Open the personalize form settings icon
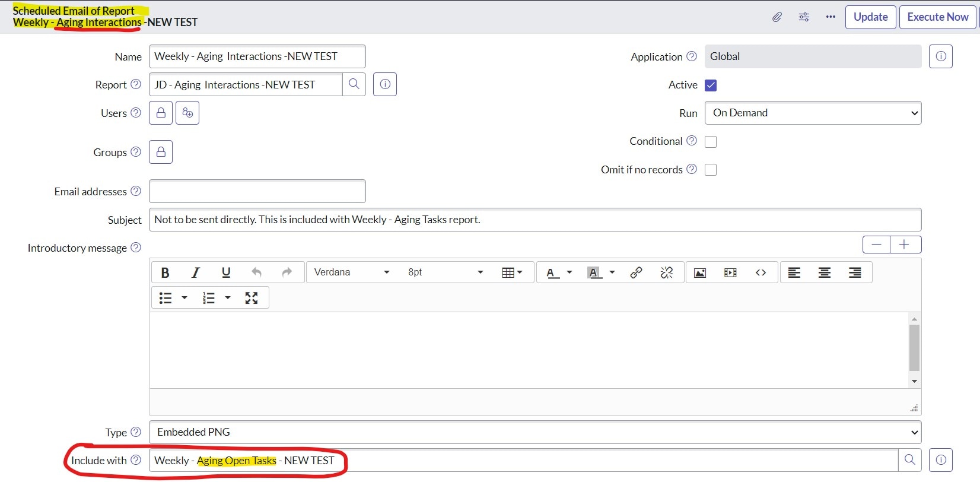This screenshot has height=482, width=980. [x=804, y=17]
